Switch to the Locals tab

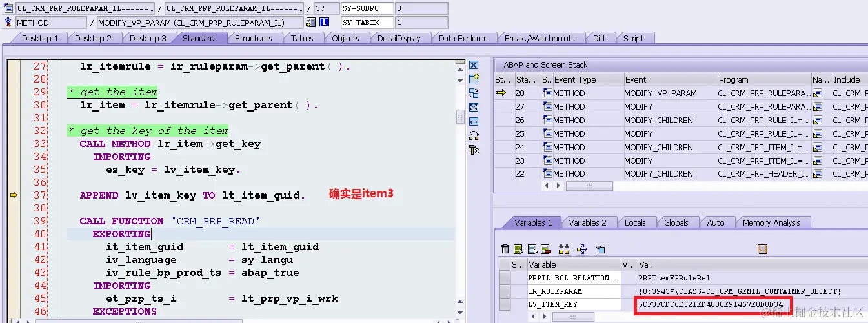(x=635, y=222)
